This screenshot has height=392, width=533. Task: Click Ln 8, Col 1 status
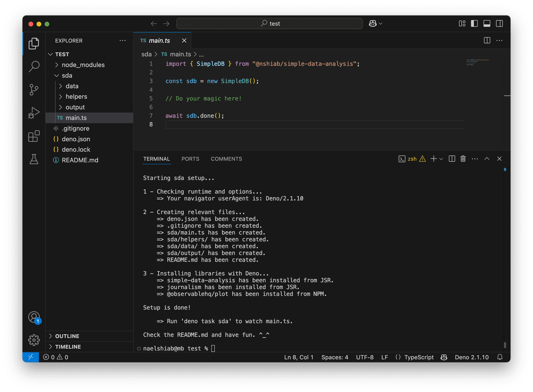click(x=299, y=357)
